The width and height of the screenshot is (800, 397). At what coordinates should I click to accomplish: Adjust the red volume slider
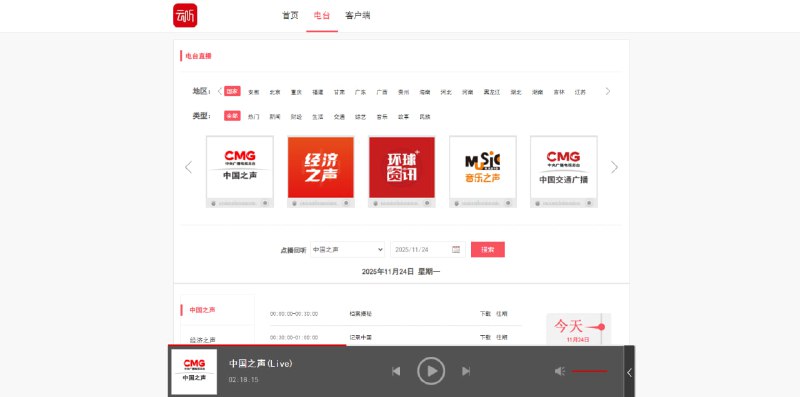click(589, 371)
